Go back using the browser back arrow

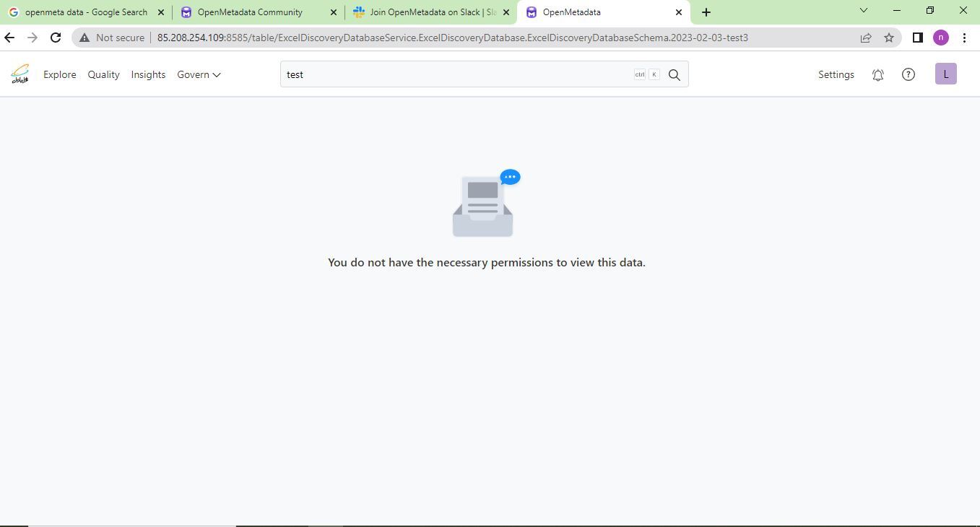point(10,38)
